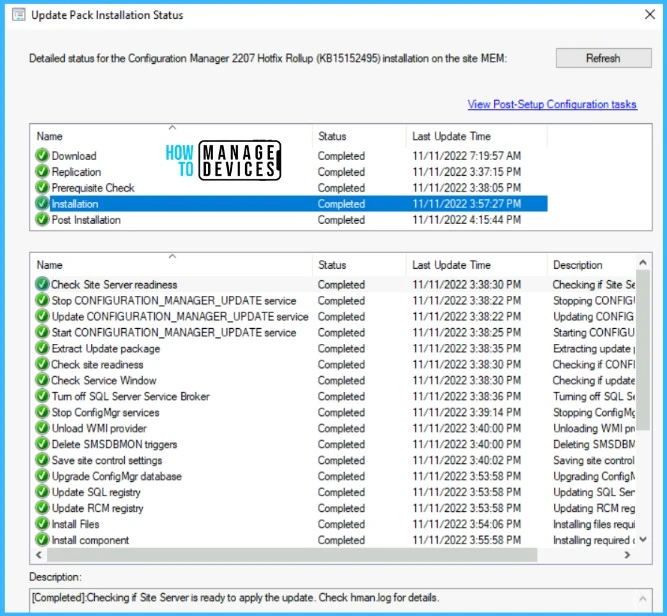Sort lower list by Name column header
The height and width of the screenshot is (616, 667).
pos(171,265)
